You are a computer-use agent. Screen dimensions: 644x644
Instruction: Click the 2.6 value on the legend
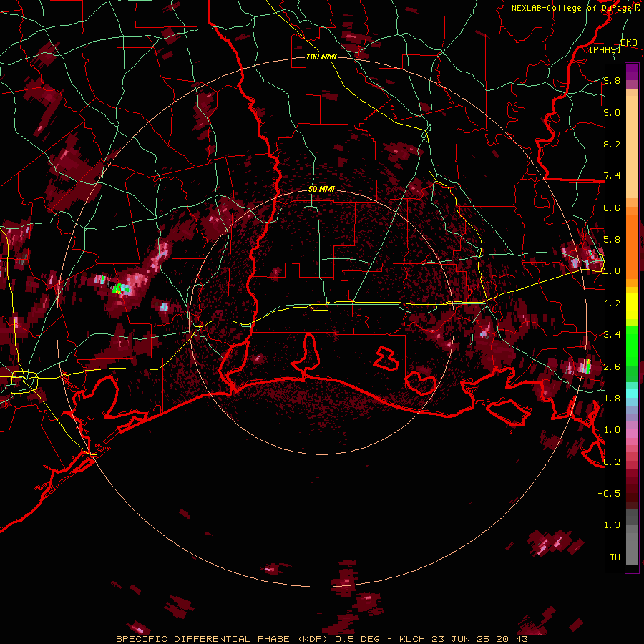click(612, 367)
